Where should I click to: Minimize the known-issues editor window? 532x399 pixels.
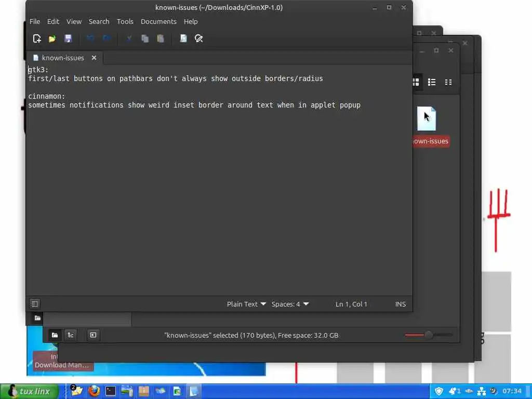tap(375, 7)
